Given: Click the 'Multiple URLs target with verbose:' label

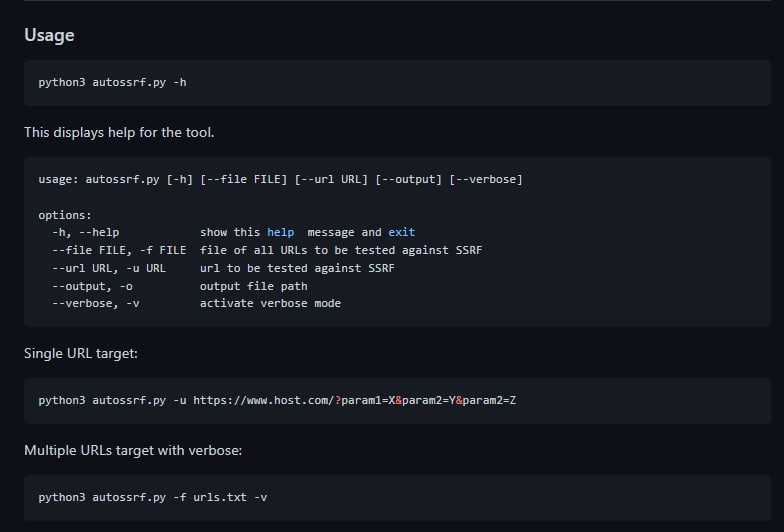Looking at the screenshot, I should 133,450.
